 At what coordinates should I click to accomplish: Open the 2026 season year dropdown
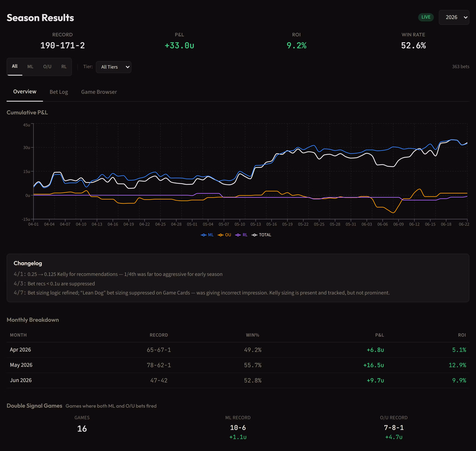[x=454, y=17]
